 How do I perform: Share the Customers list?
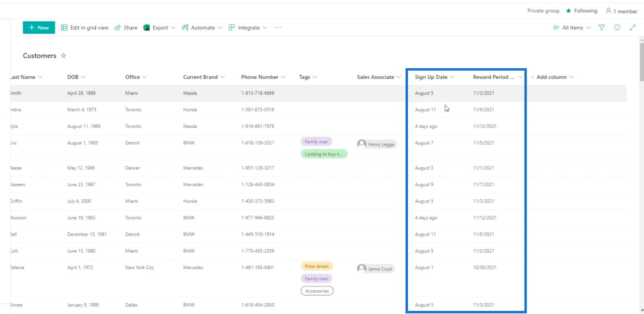[x=126, y=28]
